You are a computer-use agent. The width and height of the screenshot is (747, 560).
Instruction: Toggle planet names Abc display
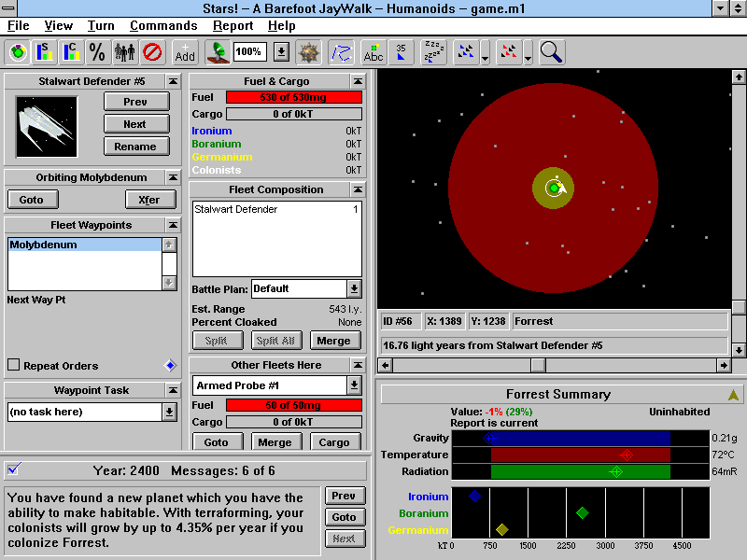pos(373,52)
